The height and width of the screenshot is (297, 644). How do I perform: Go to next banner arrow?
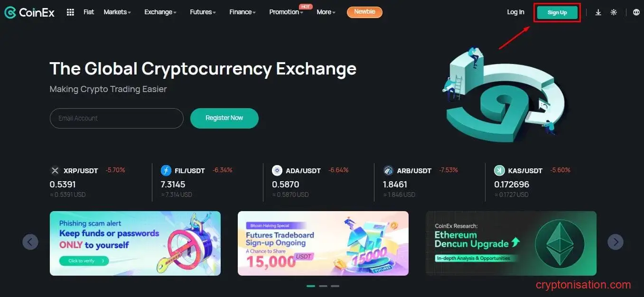616,242
